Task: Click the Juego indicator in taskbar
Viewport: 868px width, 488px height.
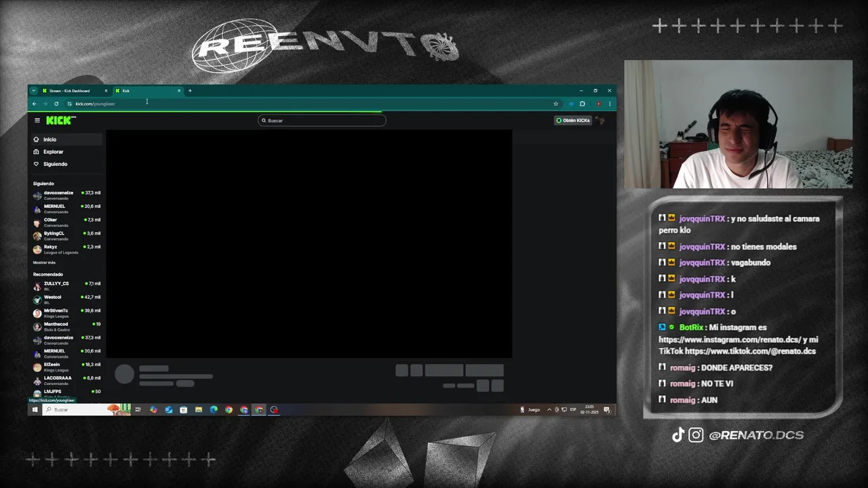Action: [530, 409]
